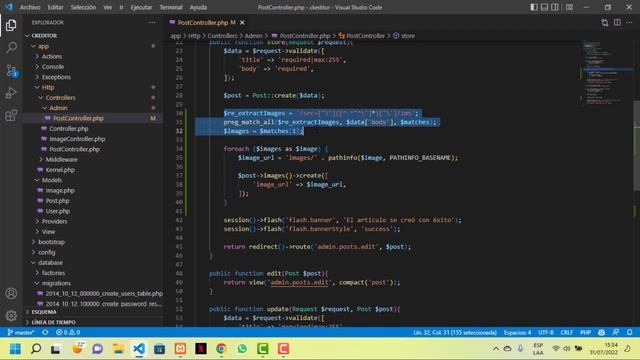Open editor More Actions ellipsis
The width and height of the screenshot is (640, 360).
click(x=629, y=22)
